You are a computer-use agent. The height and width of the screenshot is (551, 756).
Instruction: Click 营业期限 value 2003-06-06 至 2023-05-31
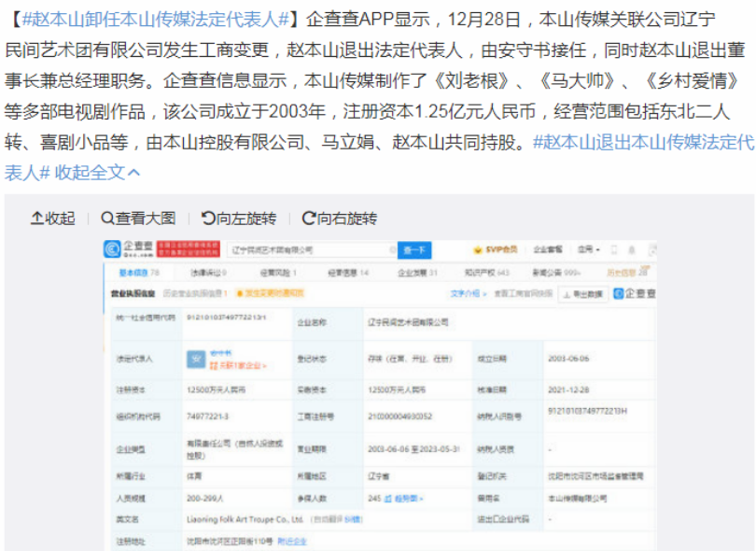[x=413, y=449]
